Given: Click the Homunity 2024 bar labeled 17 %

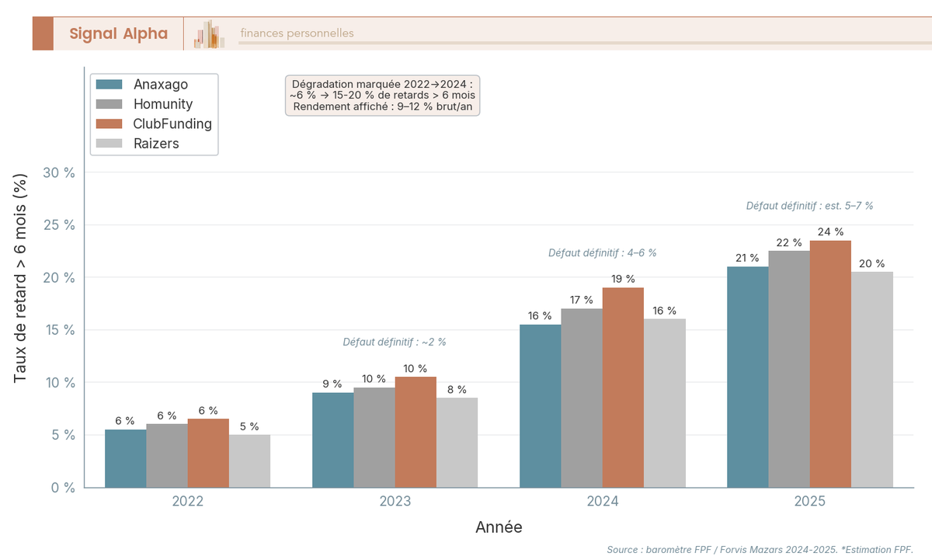Looking at the screenshot, I should click(582, 398).
